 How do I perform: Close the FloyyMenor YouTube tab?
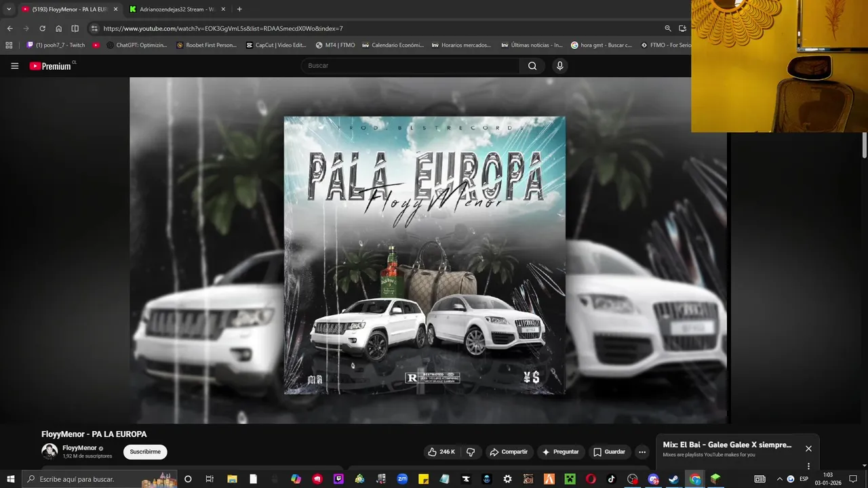click(x=115, y=9)
